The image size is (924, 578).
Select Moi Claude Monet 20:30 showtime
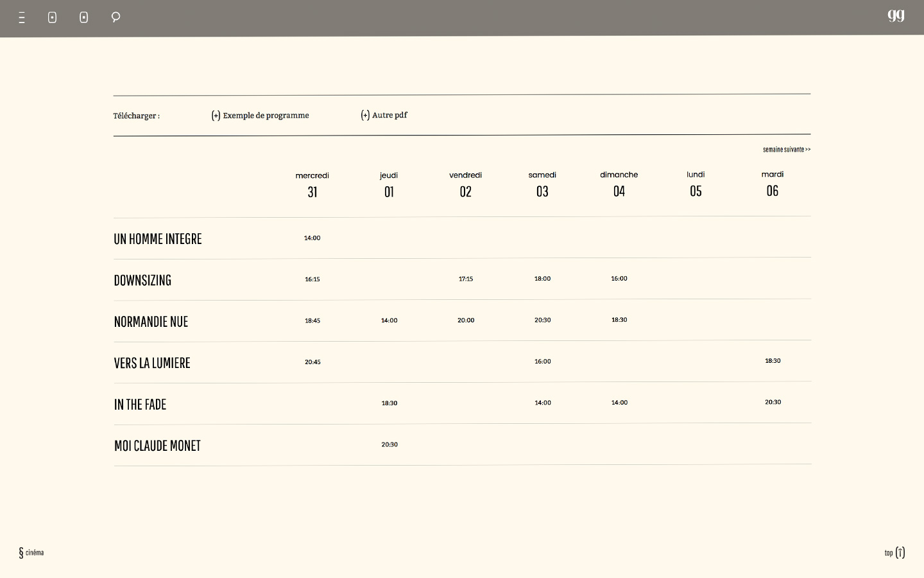click(389, 444)
